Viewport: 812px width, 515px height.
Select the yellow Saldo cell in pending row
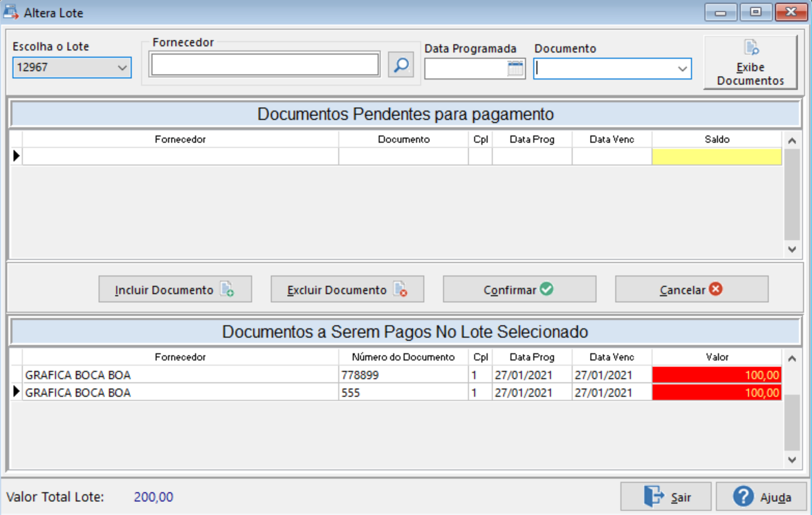click(x=717, y=156)
